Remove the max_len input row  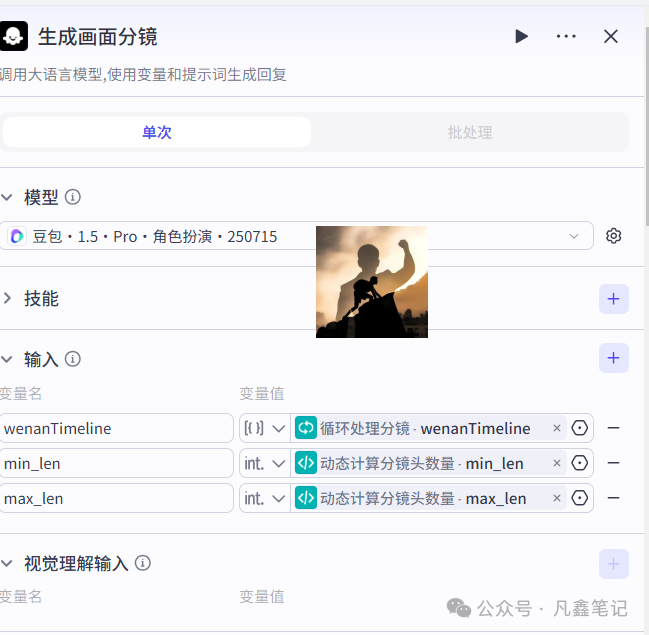click(x=613, y=498)
